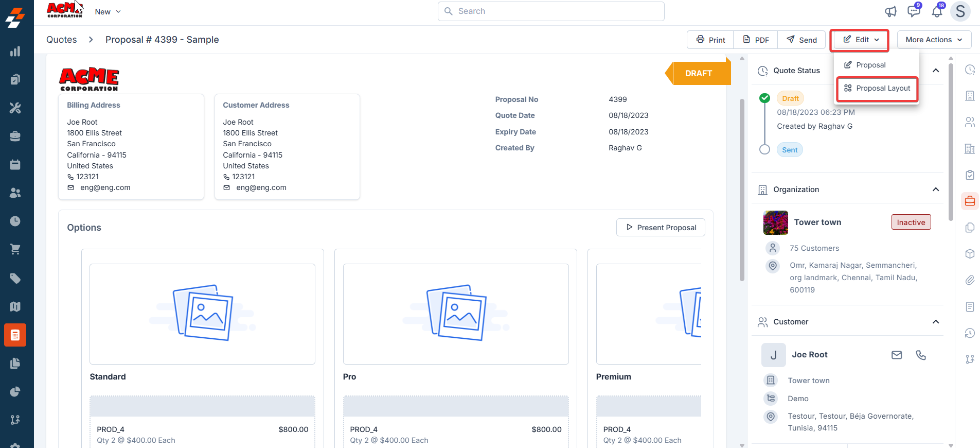Screen dimensions: 980x448
Task: Click the Joe Root customer name
Action: pos(810,355)
